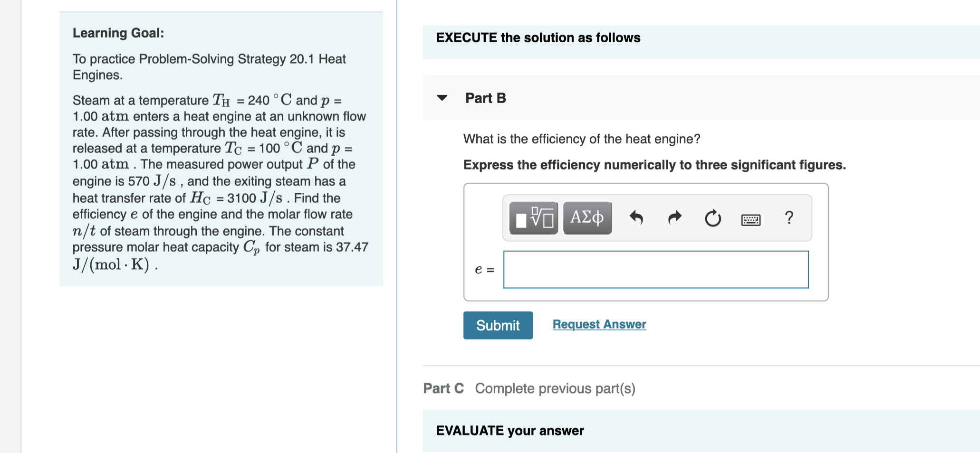Select the Learning Goal panel

[221, 150]
